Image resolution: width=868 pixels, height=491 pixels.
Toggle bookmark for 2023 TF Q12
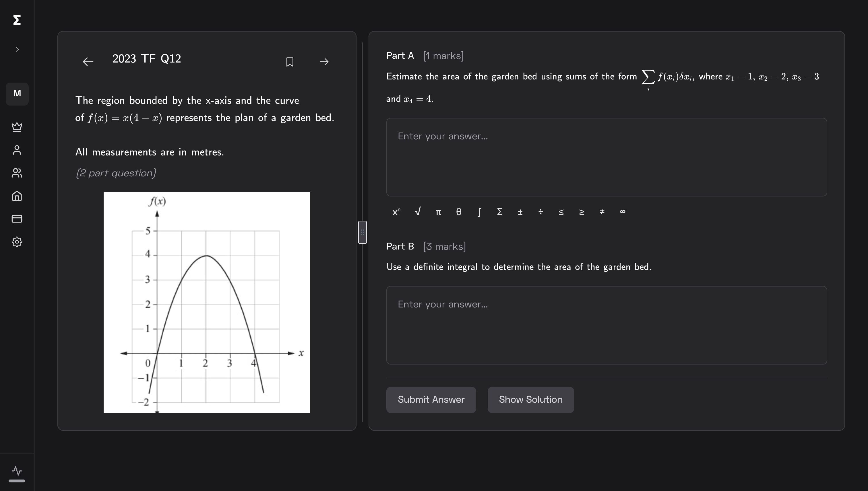pyautogui.click(x=290, y=62)
